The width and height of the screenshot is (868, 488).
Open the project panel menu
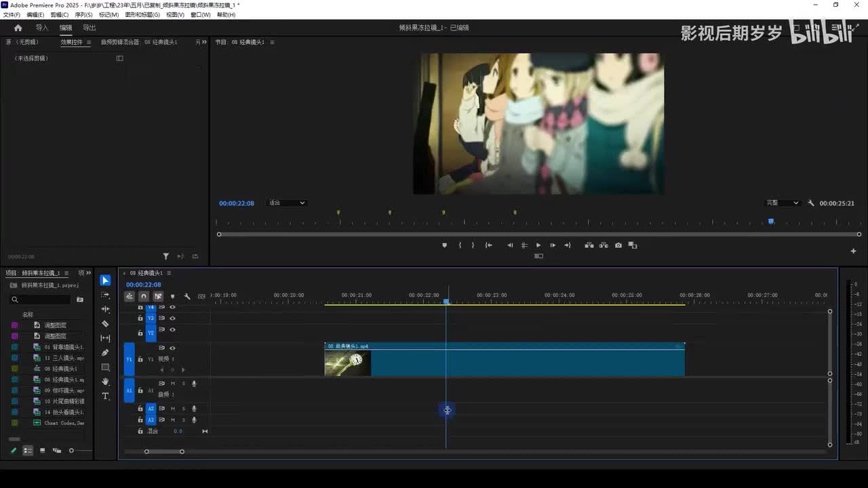(66, 273)
